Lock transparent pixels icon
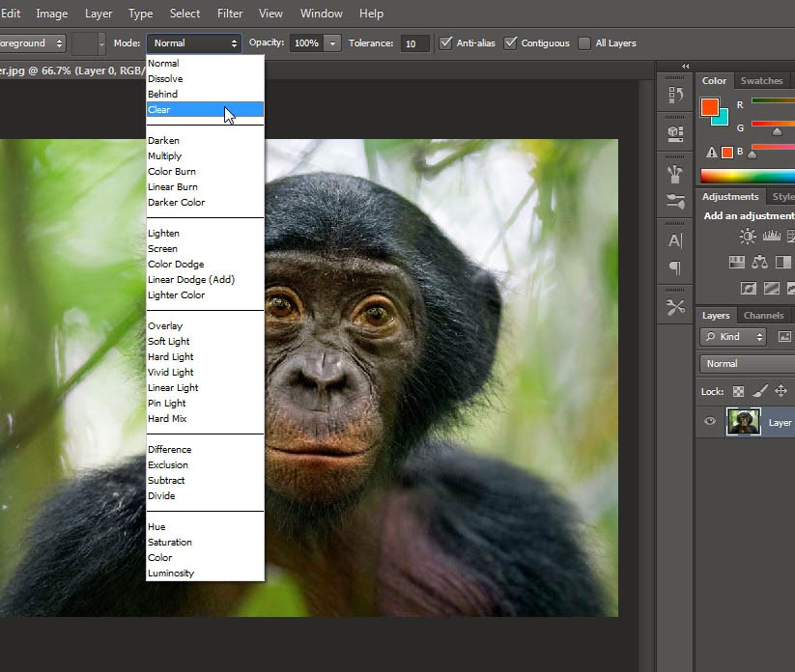The image size is (795, 672). [738, 391]
